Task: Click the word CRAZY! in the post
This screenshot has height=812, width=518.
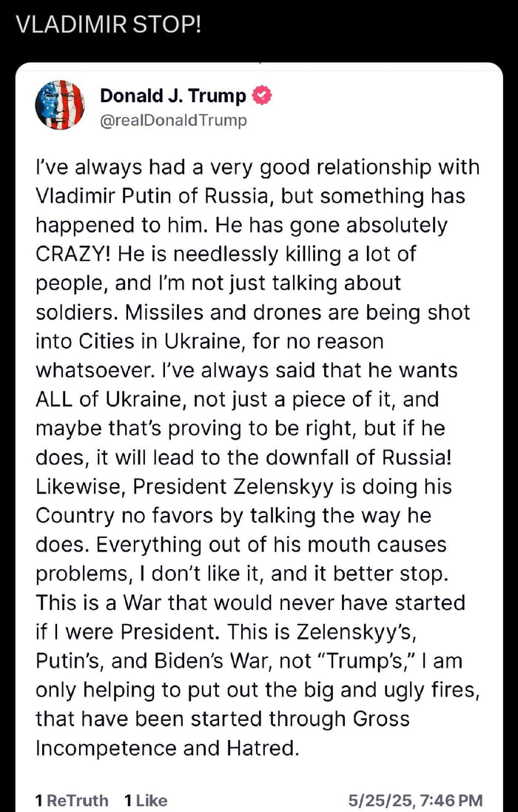Action: 73,254
